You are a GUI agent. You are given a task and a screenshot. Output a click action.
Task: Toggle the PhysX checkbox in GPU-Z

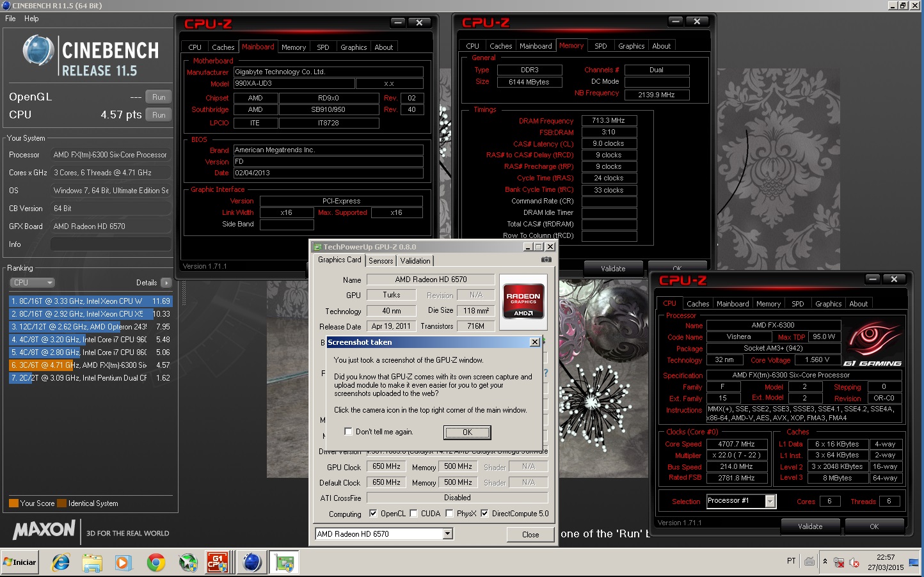[x=449, y=514]
